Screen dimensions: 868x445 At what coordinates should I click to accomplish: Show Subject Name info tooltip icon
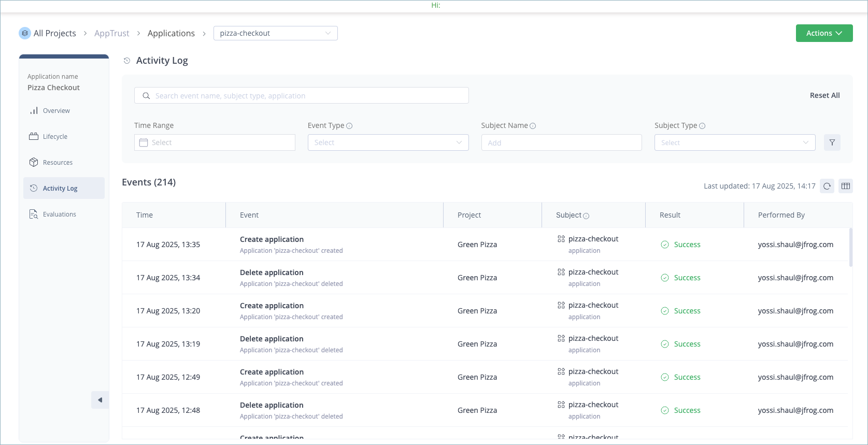pyautogui.click(x=533, y=126)
